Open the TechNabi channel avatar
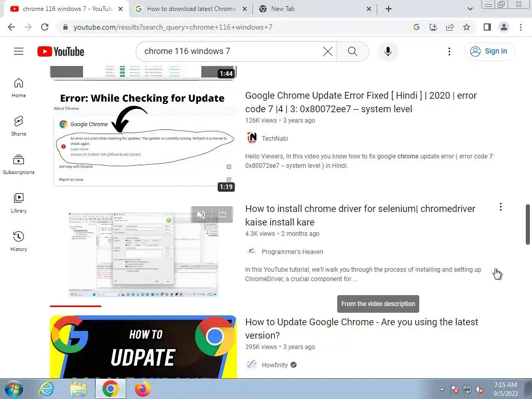Screen dimensions: 532x399 252,138
